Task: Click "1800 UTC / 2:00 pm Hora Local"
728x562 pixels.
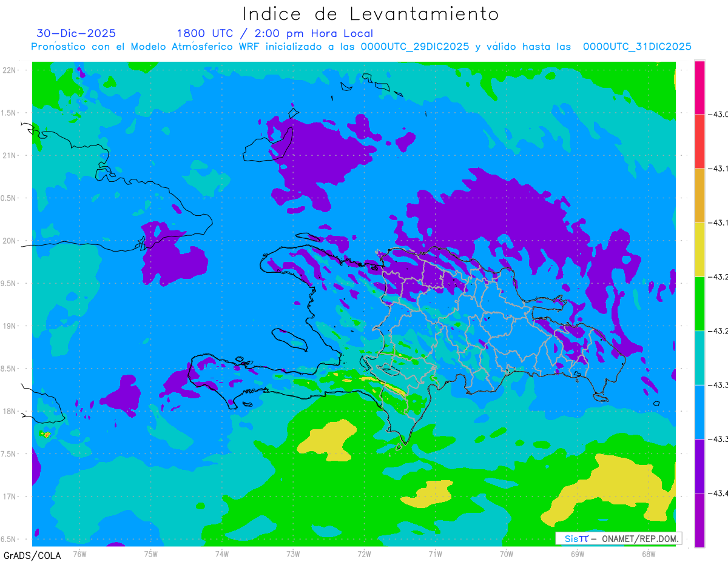Action: (275, 34)
